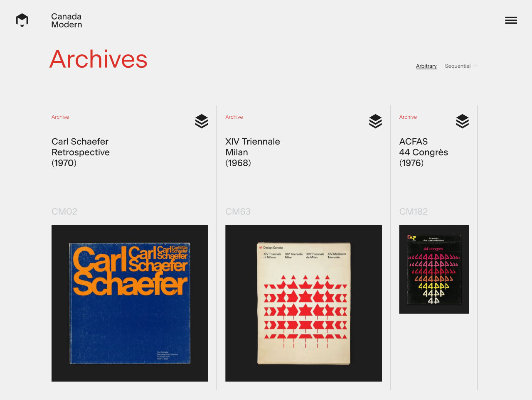
Task: Toggle the Sequential order chevron
Action: [475, 66]
